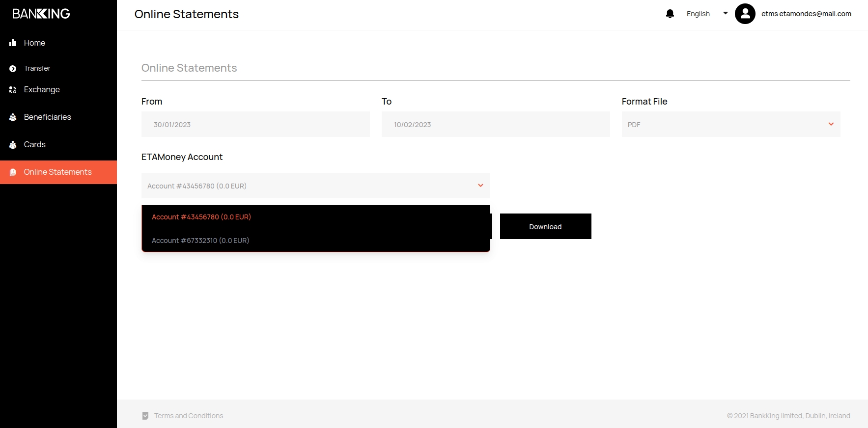The image size is (868, 428).
Task: Click the language dropdown arrow
Action: 726,13
